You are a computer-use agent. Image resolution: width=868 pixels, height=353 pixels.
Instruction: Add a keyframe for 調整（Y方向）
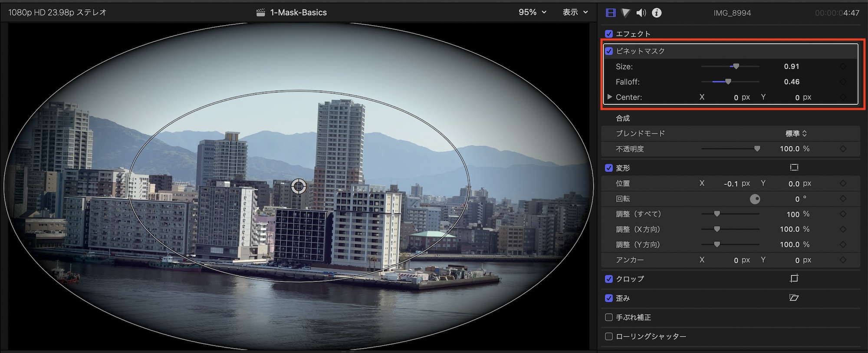(843, 244)
